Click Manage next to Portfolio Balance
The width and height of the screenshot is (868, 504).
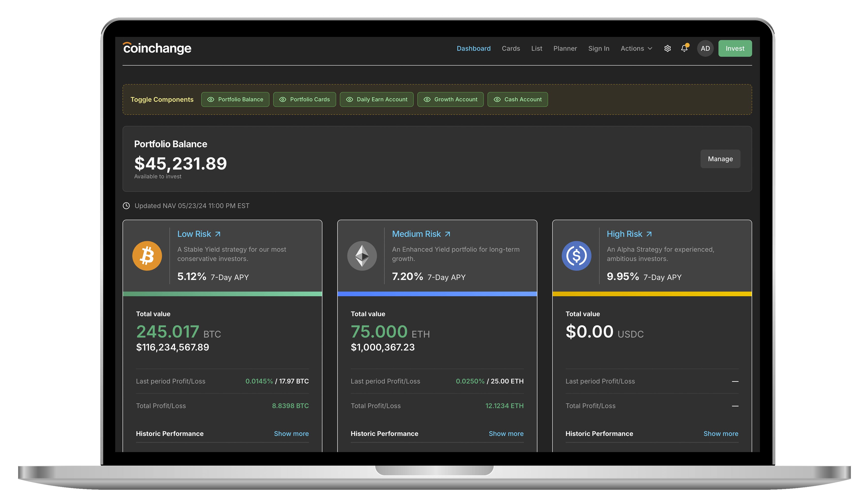[720, 159]
